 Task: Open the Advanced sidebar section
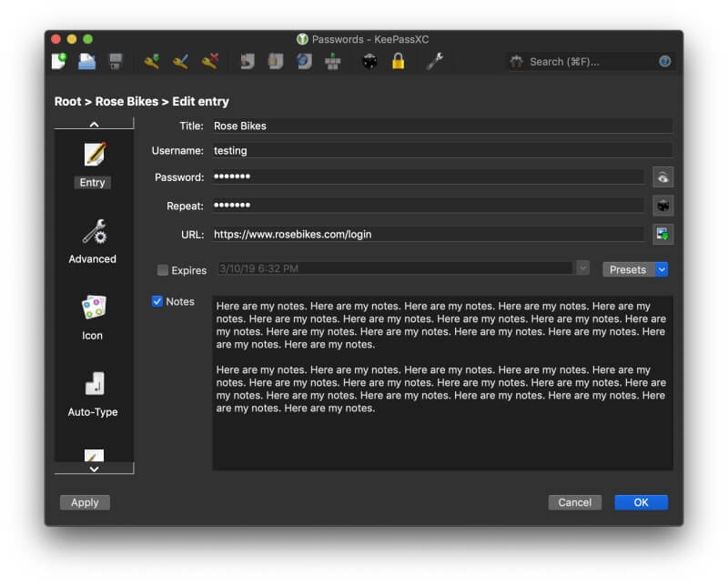click(93, 241)
